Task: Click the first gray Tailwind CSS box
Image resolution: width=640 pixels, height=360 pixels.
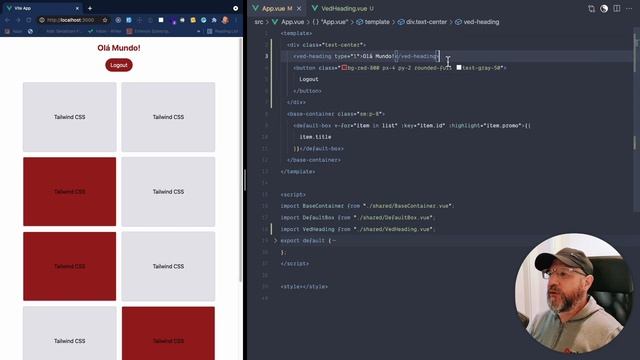Action: pos(69,117)
